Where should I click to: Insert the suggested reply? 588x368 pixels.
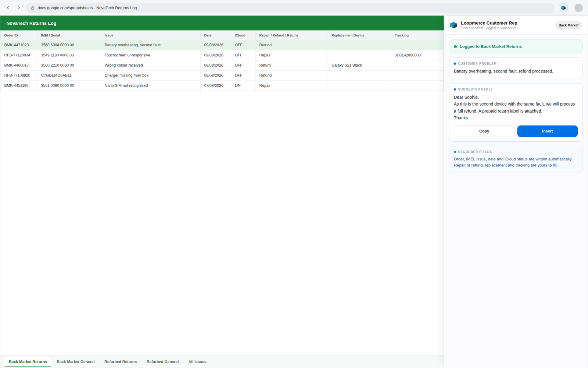pos(547,131)
